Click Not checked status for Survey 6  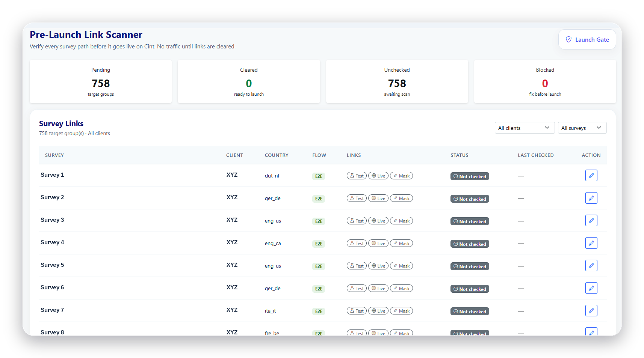(470, 289)
